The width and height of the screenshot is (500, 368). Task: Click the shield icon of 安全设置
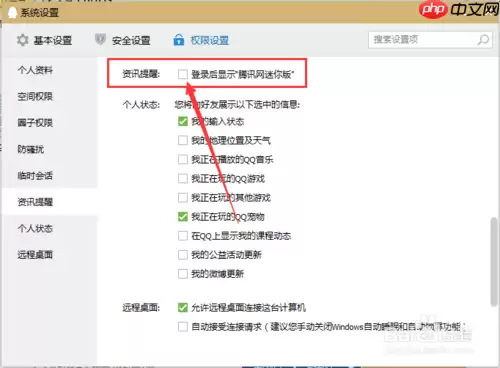[100, 40]
